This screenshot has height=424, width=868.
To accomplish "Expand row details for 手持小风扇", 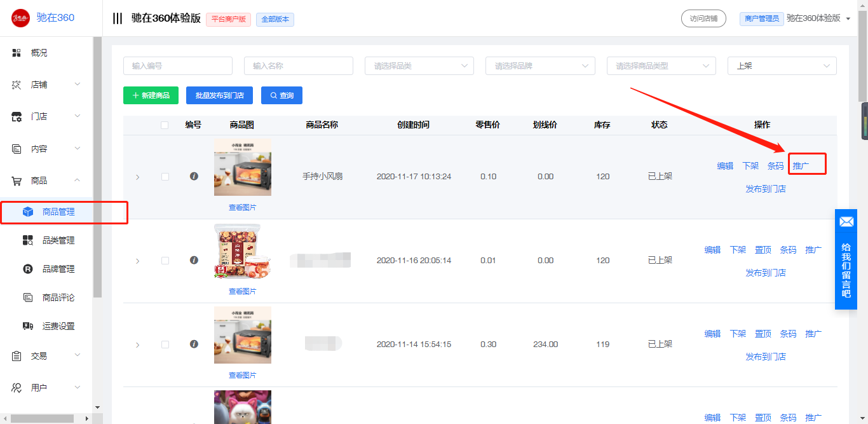I will coord(137,177).
